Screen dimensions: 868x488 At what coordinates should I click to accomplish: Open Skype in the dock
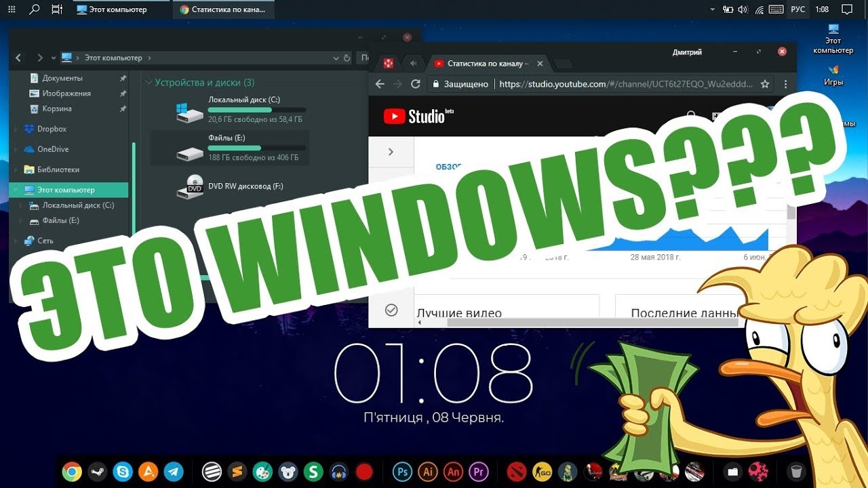coord(123,471)
